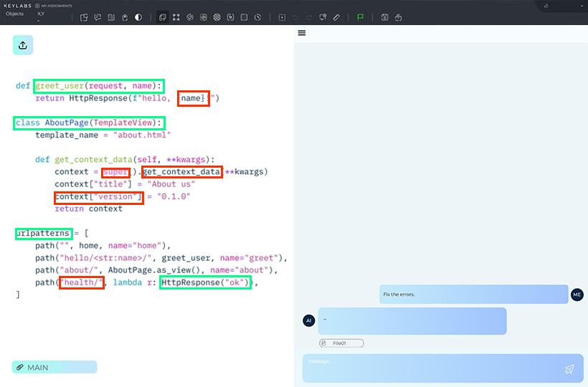Click the undo arrow in toolbar
This screenshot has width=588, height=387.
coord(296,17)
